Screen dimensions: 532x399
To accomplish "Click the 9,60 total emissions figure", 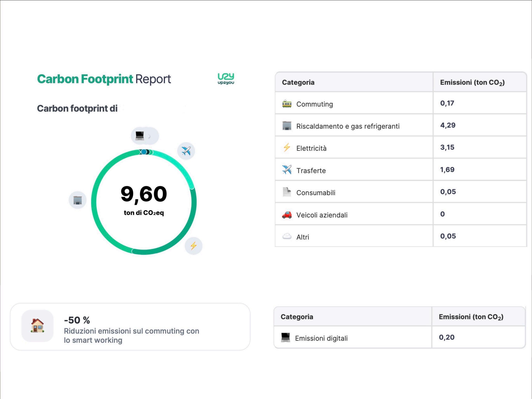I will pos(144,194).
